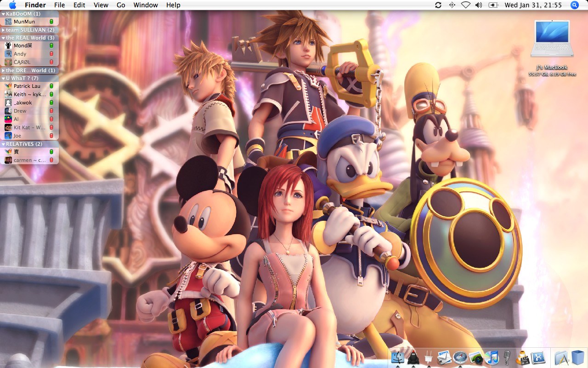This screenshot has width=588, height=368.
Task: Expand the DRE...World group
Action: (x=3, y=70)
